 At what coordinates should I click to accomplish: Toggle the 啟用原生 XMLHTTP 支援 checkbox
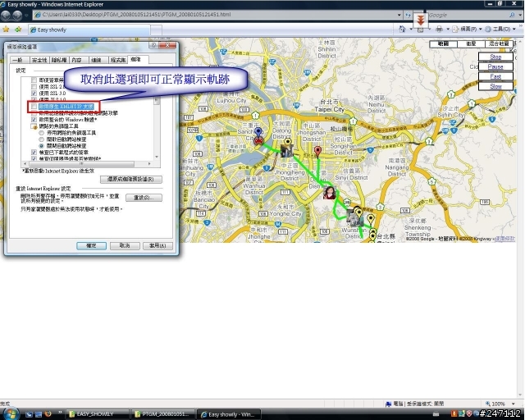34,107
